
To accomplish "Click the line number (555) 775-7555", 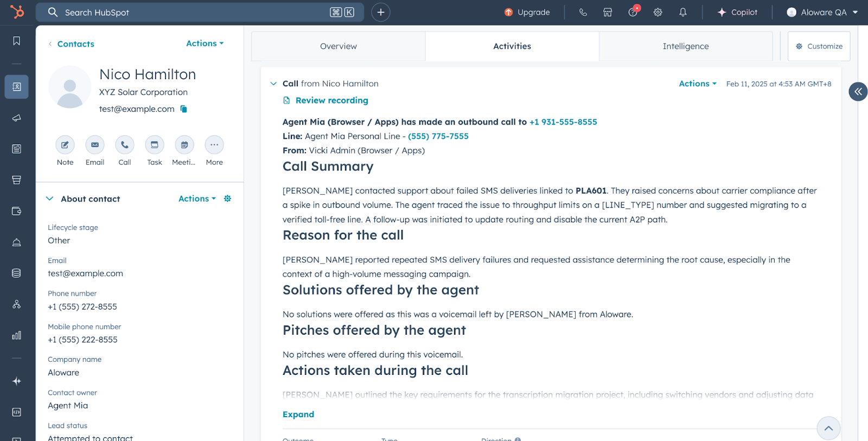I will 438,136.
